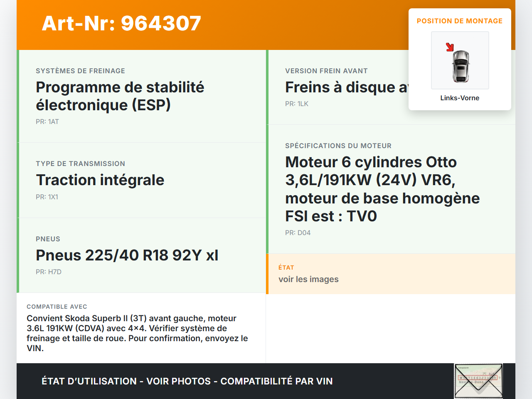This screenshot has height=399, width=532.
Task: Click the VIN envelope icon in footer
Action: pos(478,381)
